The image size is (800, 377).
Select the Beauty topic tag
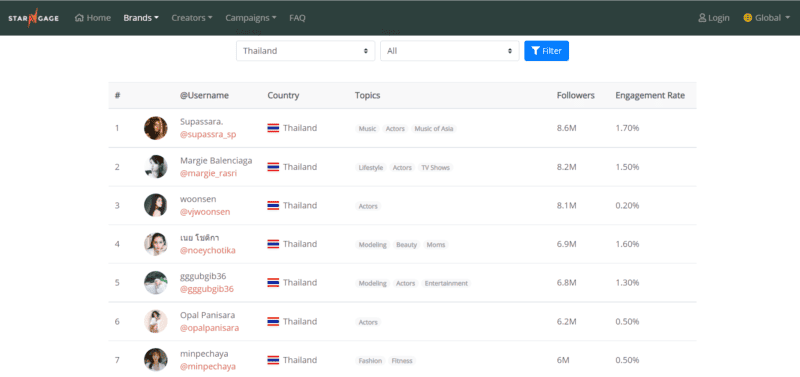click(x=407, y=245)
